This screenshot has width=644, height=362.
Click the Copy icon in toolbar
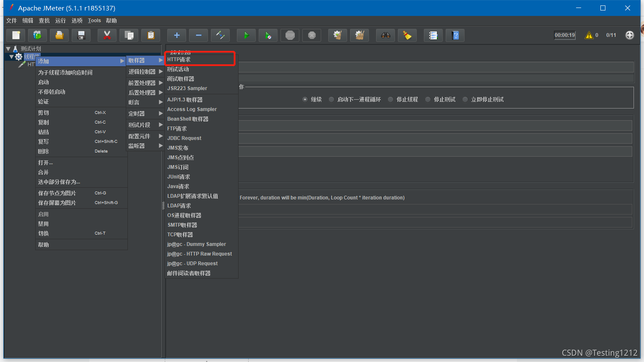pos(129,35)
